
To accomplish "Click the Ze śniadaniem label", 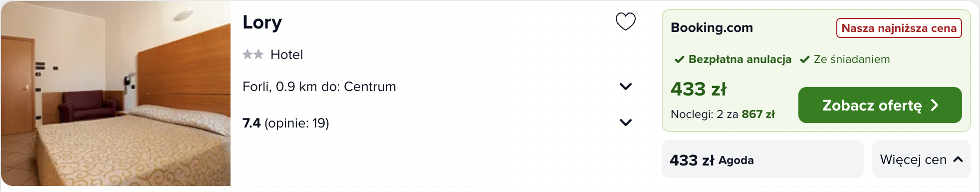I will (x=852, y=59).
